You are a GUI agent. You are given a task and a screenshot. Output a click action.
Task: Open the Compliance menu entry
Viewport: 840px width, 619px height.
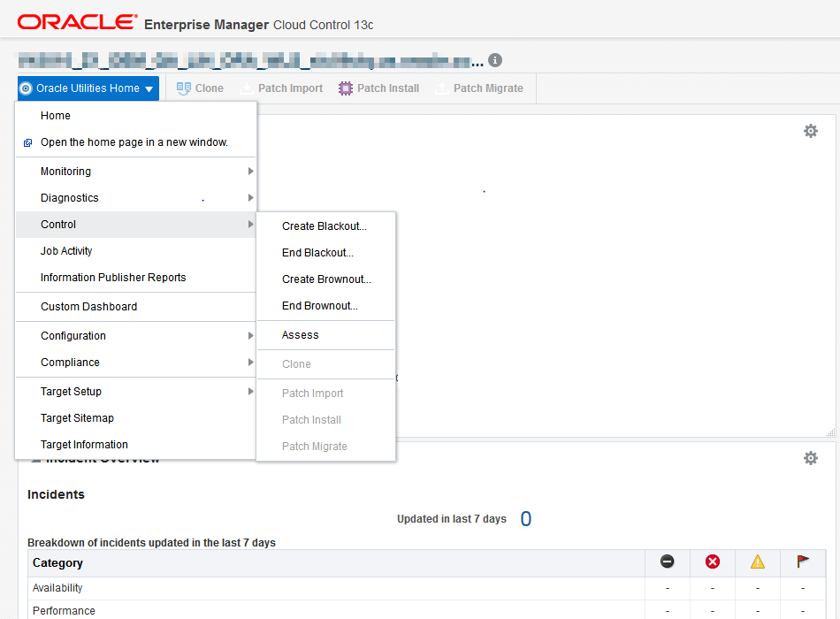[x=135, y=363]
